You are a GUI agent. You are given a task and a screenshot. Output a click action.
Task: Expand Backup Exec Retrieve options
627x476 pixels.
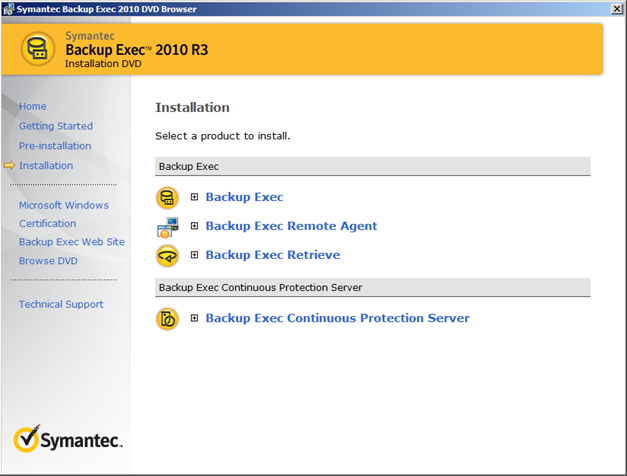(x=194, y=255)
